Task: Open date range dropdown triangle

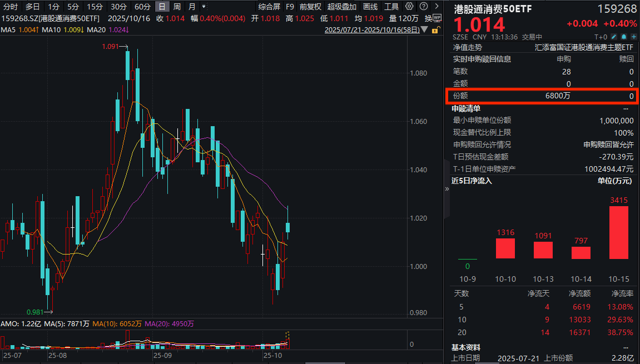Action: tap(423, 29)
